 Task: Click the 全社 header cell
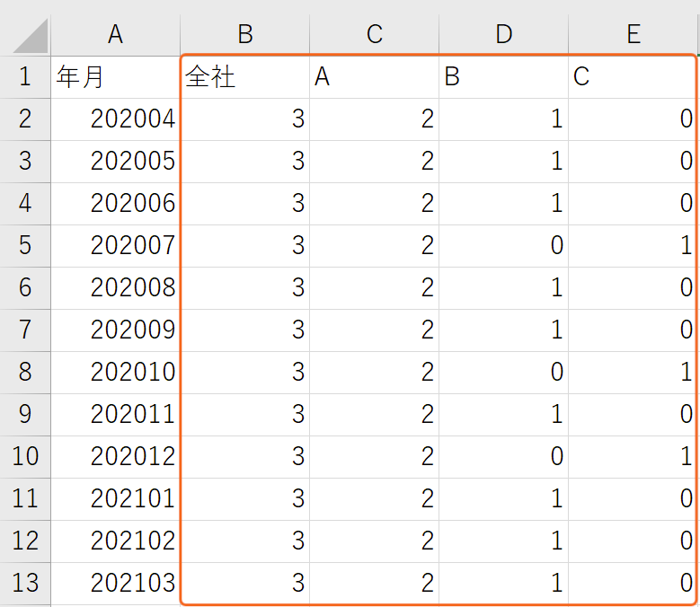tap(245, 76)
